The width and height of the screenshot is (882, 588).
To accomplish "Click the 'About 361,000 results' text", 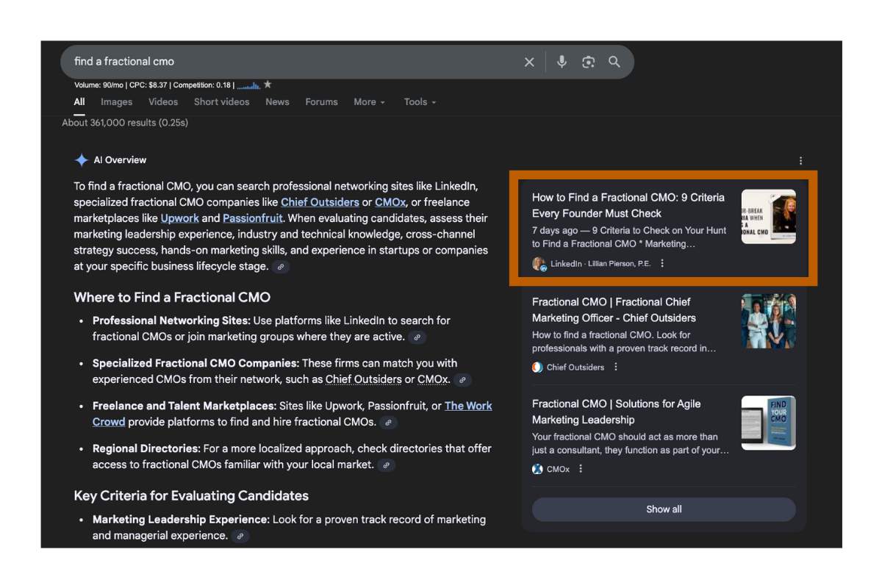I will coord(125,123).
